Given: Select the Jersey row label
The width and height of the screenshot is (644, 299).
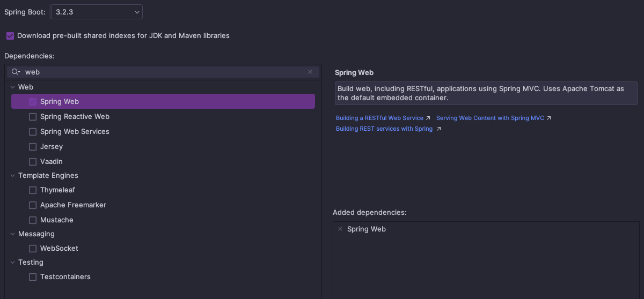Looking at the screenshot, I should tap(52, 146).
